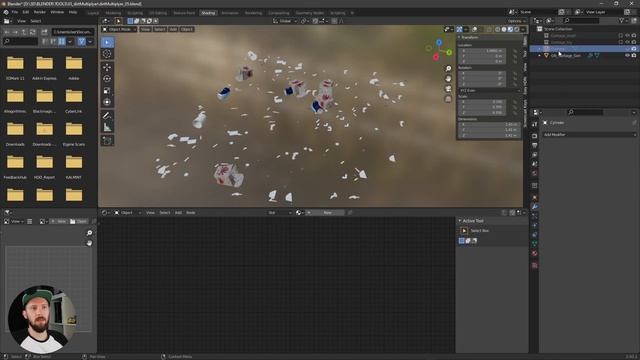Open the Tool properties tab icon
Viewport: 640px width, 360px height.
pyautogui.click(x=535, y=124)
